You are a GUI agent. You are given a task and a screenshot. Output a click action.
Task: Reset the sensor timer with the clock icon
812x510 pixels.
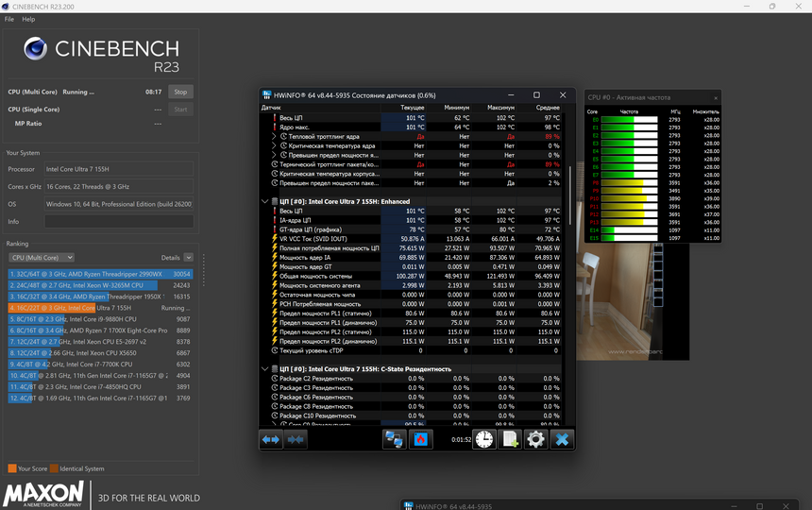pyautogui.click(x=483, y=440)
